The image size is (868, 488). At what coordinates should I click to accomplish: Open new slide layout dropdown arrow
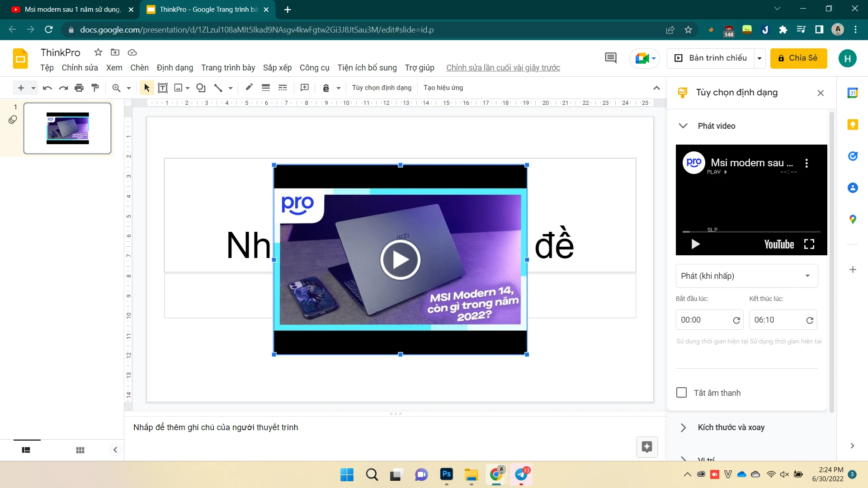[x=33, y=88]
